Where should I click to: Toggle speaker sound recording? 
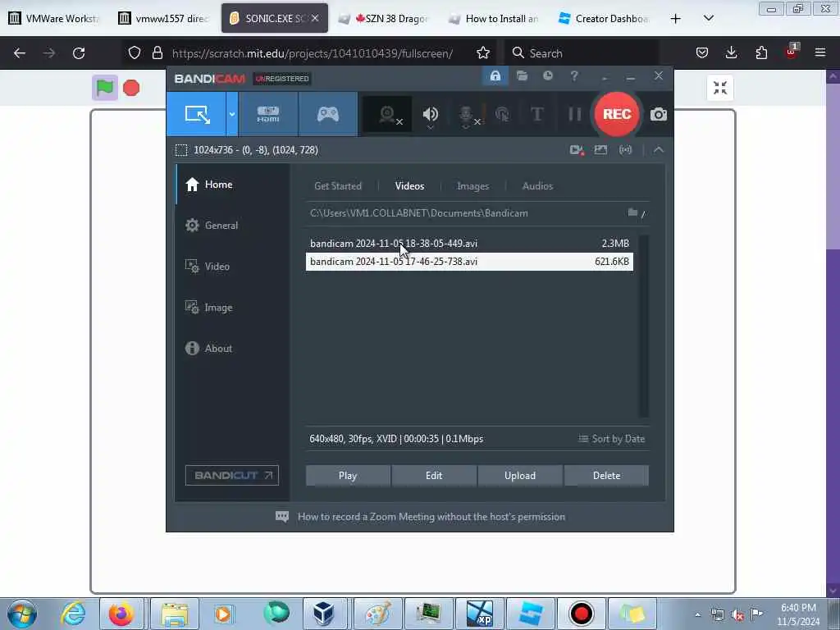click(x=430, y=114)
